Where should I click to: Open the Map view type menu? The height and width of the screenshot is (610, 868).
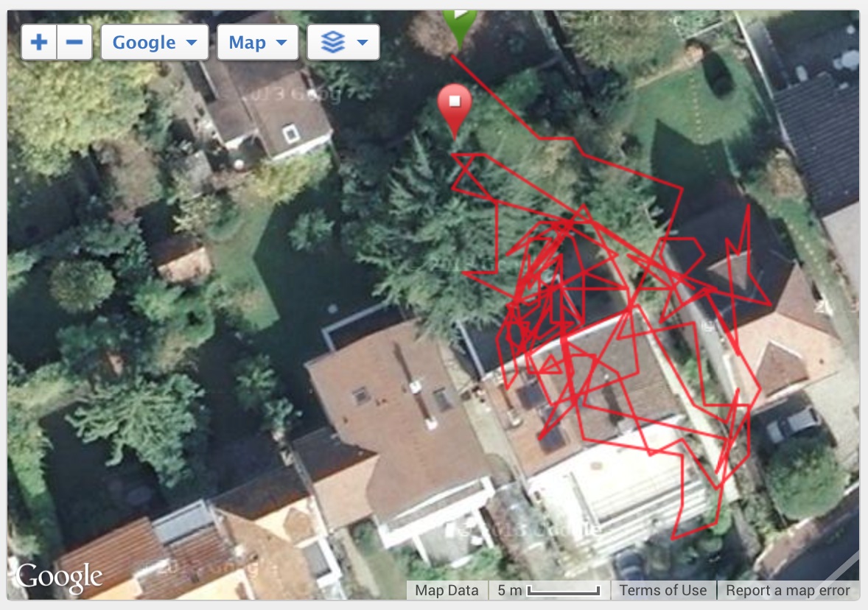[258, 42]
